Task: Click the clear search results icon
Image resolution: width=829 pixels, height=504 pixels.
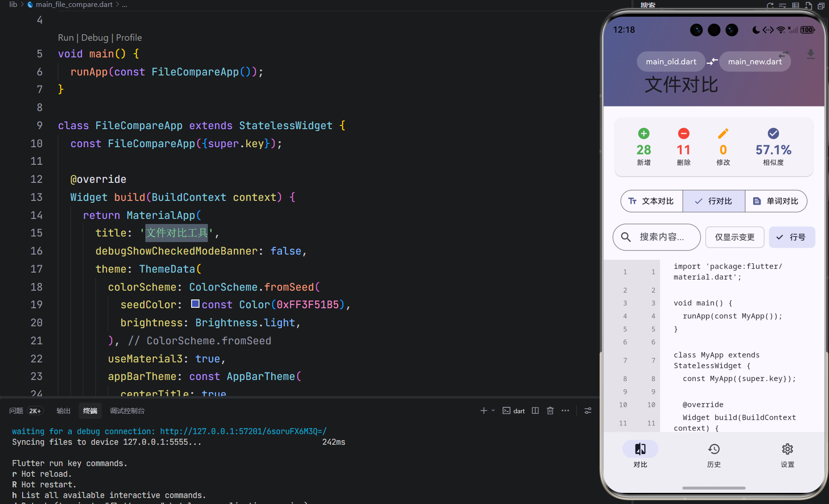Action: 783,6
